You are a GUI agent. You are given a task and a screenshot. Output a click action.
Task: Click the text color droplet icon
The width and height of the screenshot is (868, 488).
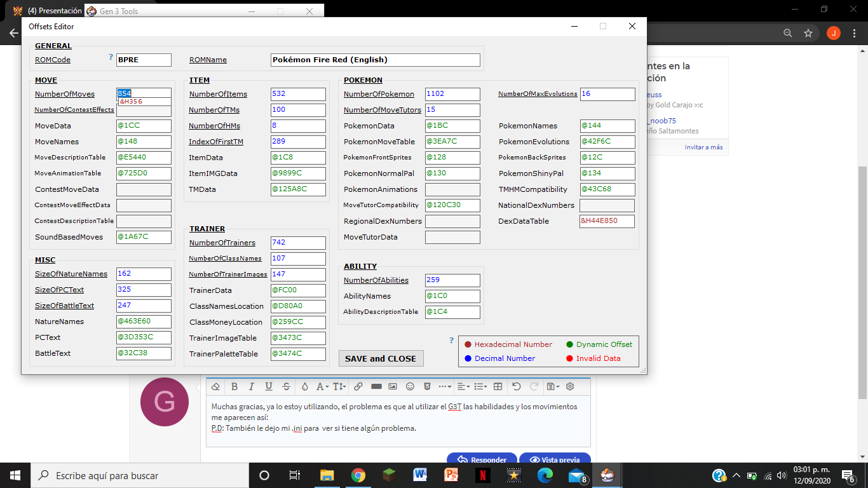click(304, 386)
